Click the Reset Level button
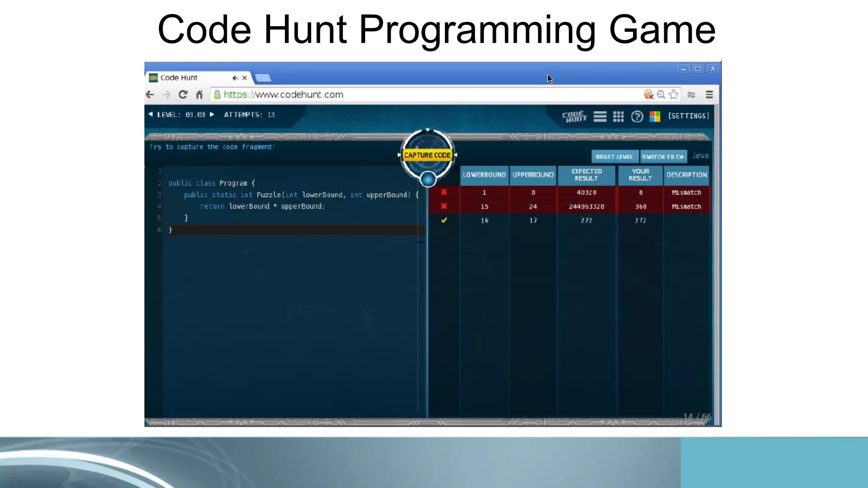Screen dimensions: 868x488 pos(615,157)
